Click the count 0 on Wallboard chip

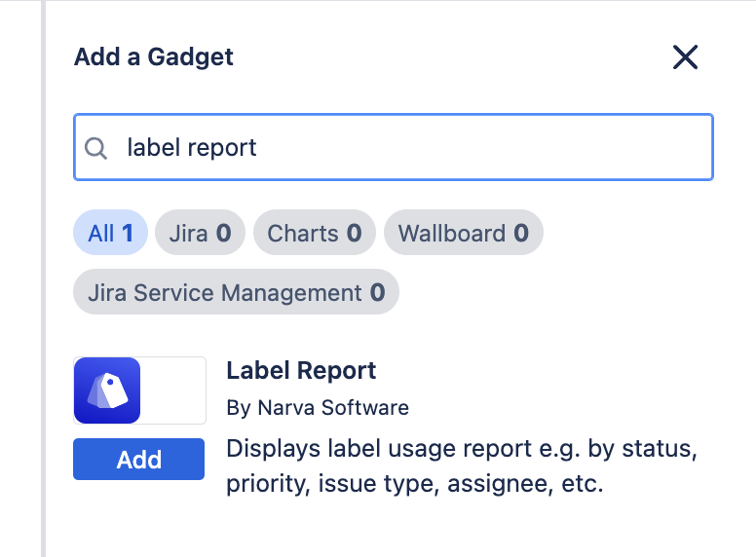521,234
